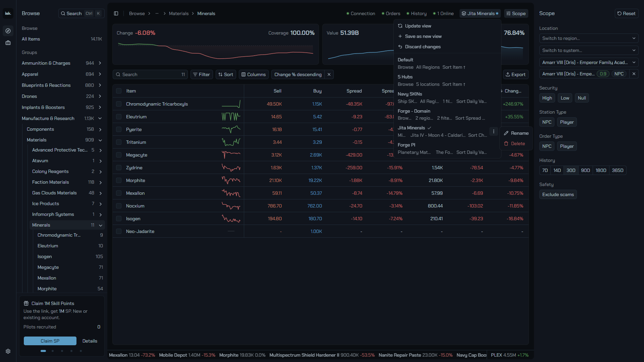The height and width of the screenshot is (362, 644).
Task: Expand Blueprints & Reactions group
Action: 100,85
